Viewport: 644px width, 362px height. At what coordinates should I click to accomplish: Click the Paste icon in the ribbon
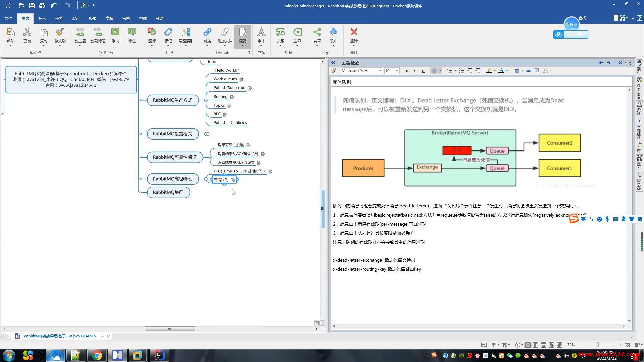pyautogui.click(x=10, y=32)
